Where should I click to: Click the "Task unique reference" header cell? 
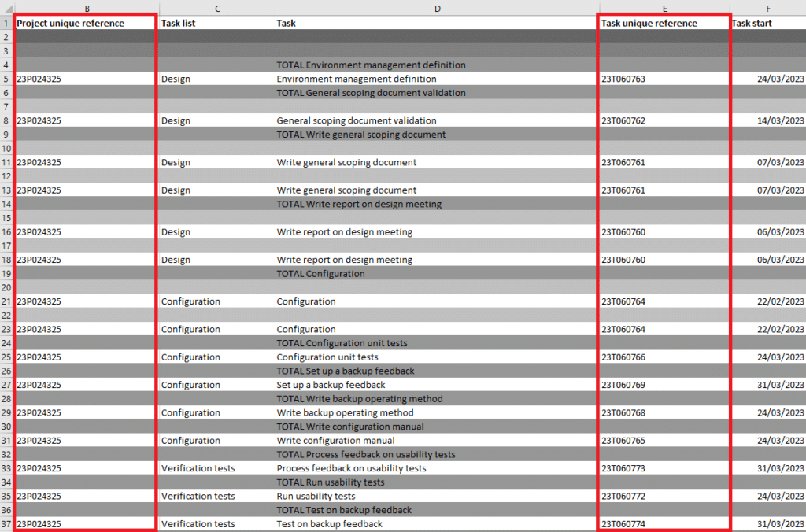[x=649, y=24]
